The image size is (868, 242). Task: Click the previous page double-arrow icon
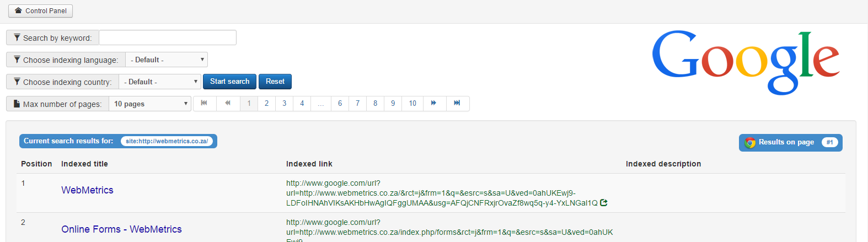(x=228, y=103)
